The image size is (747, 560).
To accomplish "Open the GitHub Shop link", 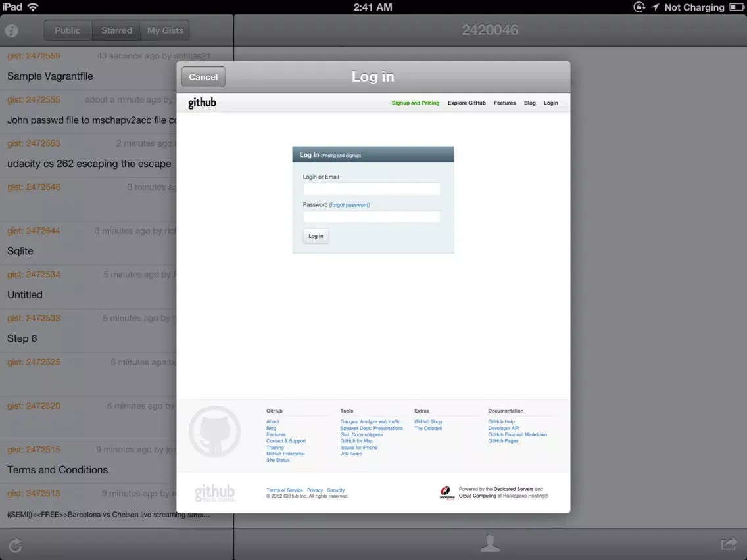I will pyautogui.click(x=428, y=422).
